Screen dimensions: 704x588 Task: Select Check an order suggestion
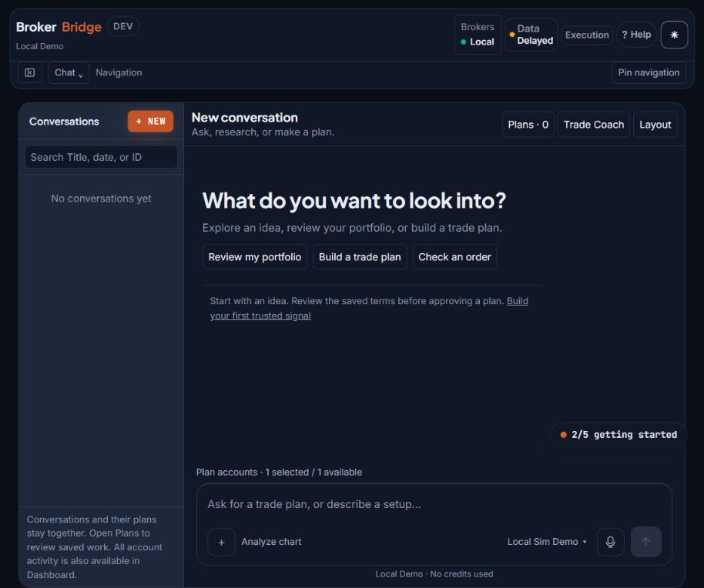tap(454, 257)
